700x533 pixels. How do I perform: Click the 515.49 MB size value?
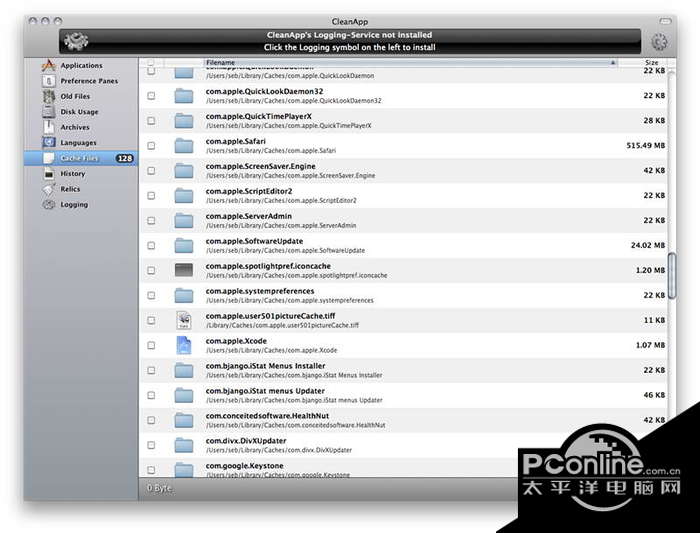646,146
